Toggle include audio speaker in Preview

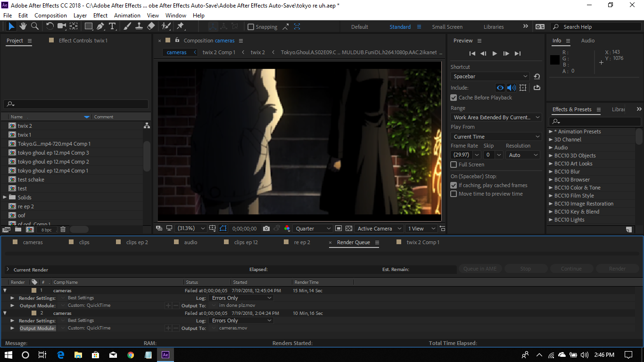[x=512, y=88]
